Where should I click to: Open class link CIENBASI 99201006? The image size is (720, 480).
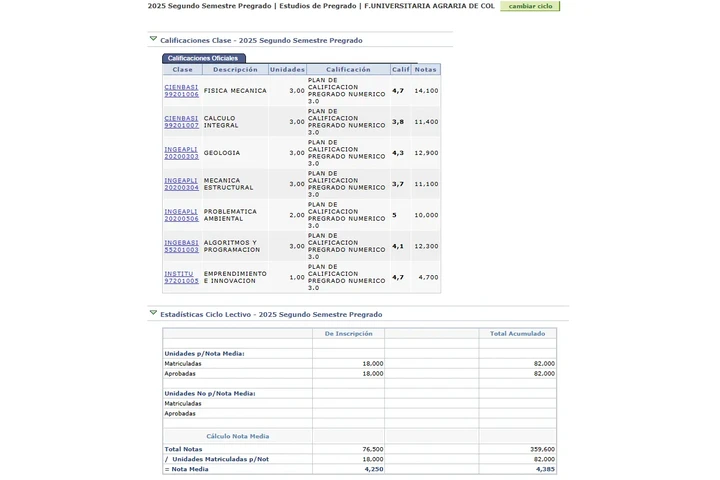tap(181, 91)
